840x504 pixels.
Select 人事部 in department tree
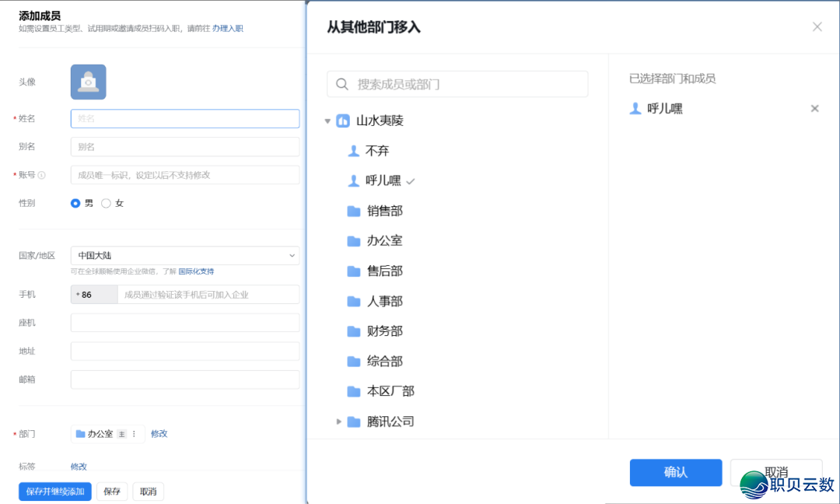[x=384, y=301]
